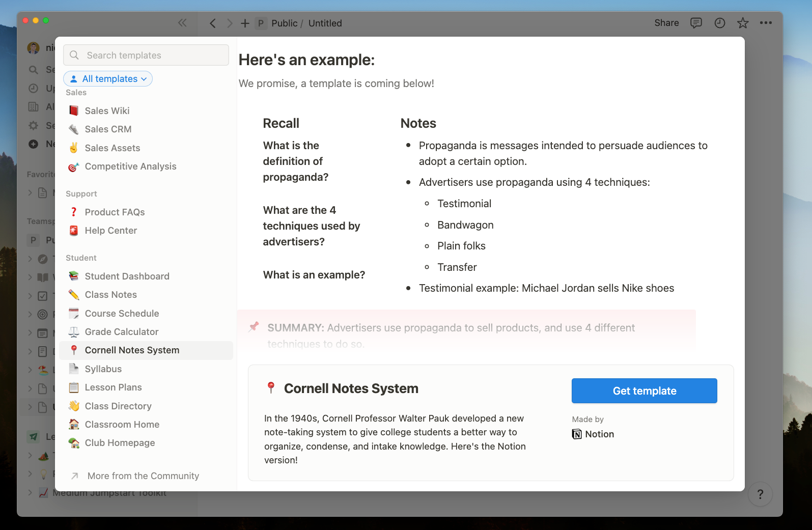
Task: Select the Syllabus template
Action: click(x=146, y=369)
